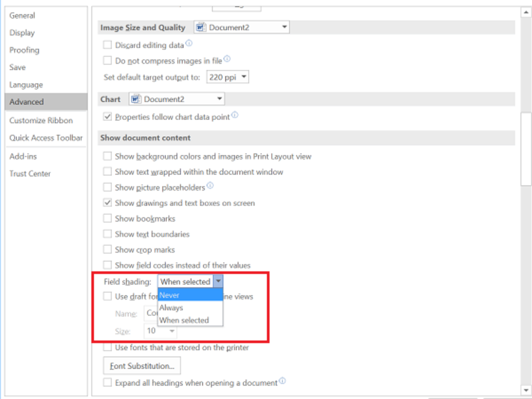Enable Show crop marks option
This screenshot has height=399, width=532.
tap(107, 250)
